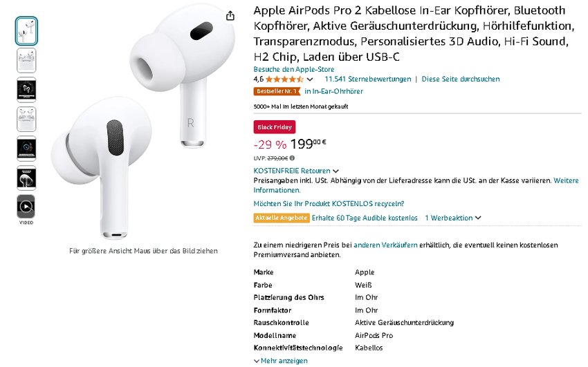
Task: Expand the 1 Werbeaktion dropdown
Action: 478,218
